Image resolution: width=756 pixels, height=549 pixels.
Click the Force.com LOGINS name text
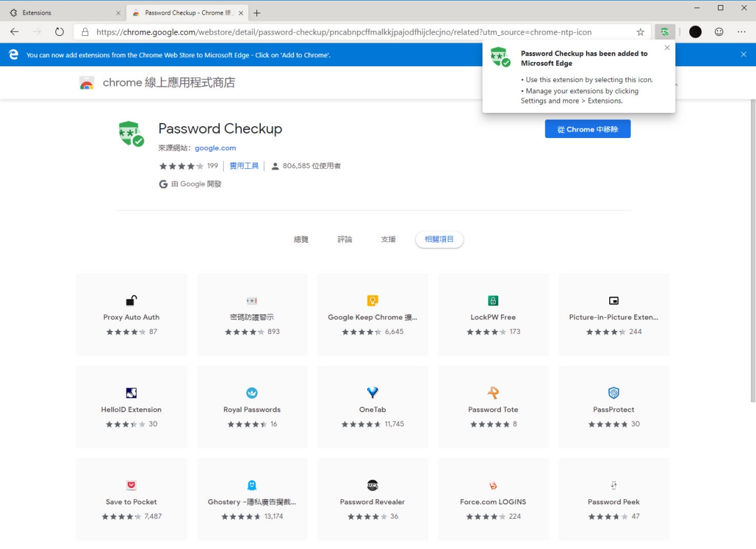pos(493,502)
